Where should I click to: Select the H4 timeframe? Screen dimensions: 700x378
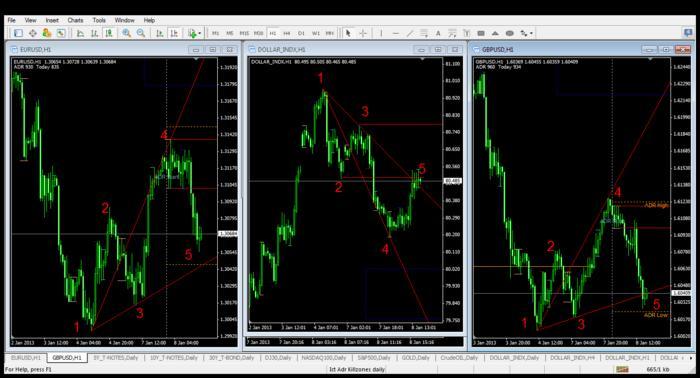click(287, 33)
